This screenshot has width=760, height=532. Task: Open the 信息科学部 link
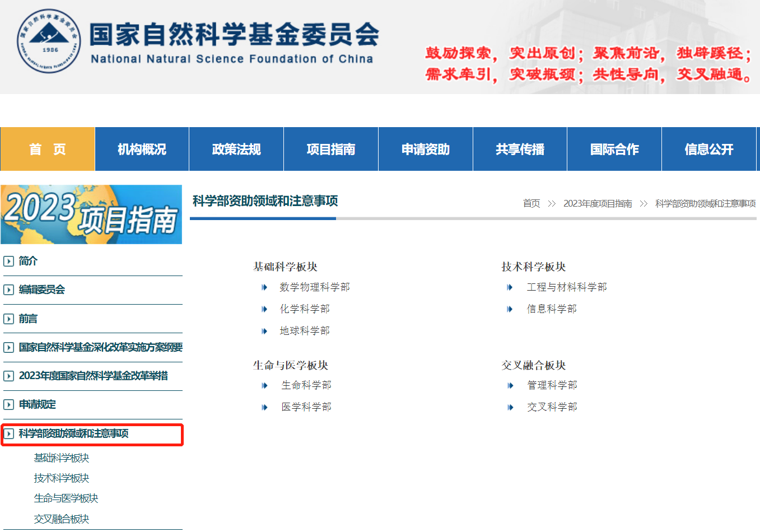(x=552, y=309)
